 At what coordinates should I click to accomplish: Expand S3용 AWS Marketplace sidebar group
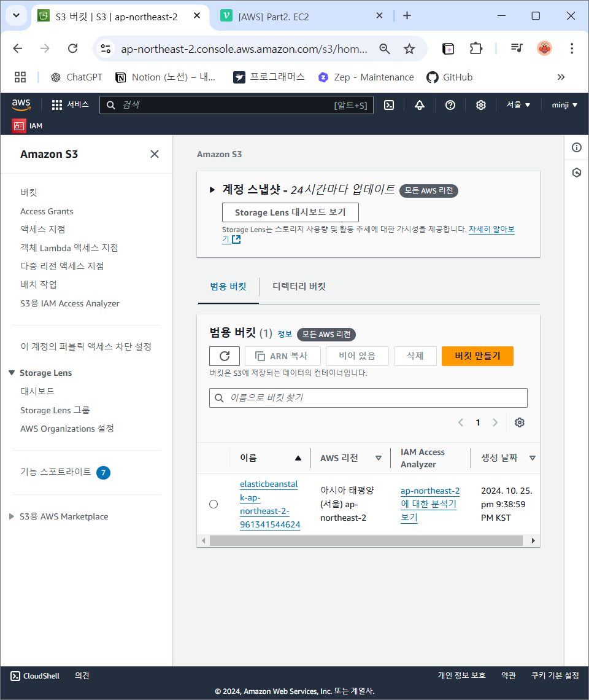point(12,516)
